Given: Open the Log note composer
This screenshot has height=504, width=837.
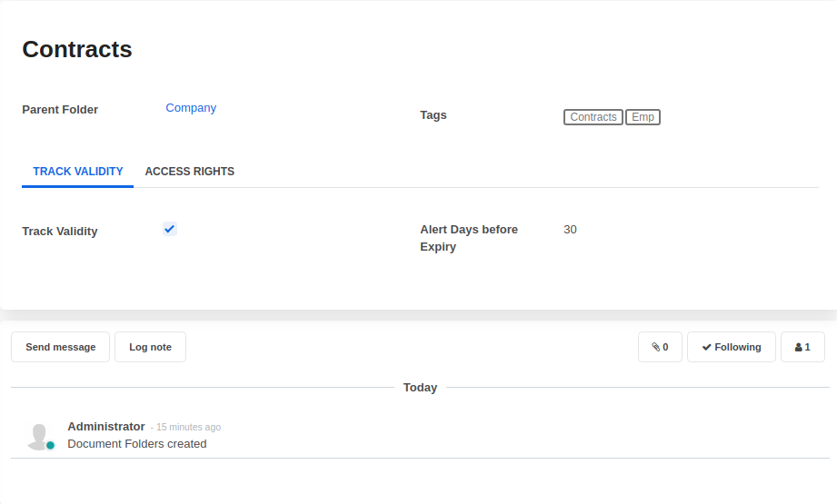Looking at the screenshot, I should pos(150,347).
